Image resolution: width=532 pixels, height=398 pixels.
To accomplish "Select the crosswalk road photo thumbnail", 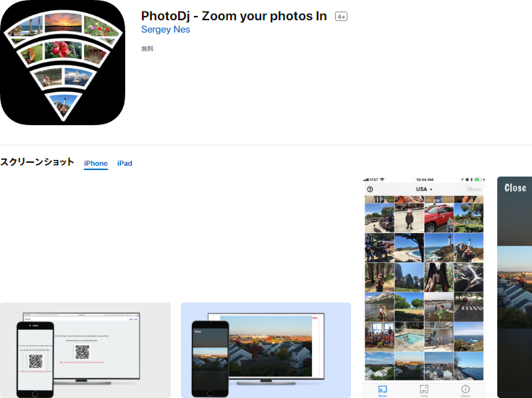I will pyautogui.click(x=468, y=307).
